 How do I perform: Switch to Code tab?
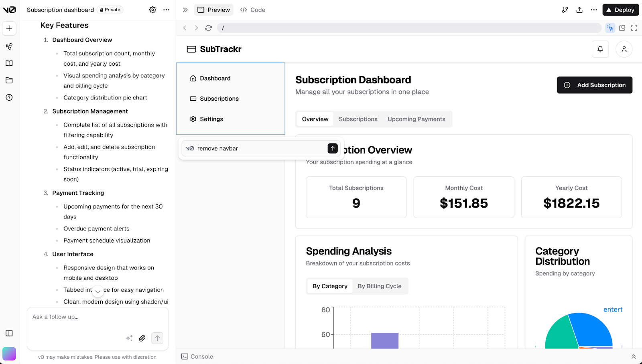pyautogui.click(x=252, y=10)
